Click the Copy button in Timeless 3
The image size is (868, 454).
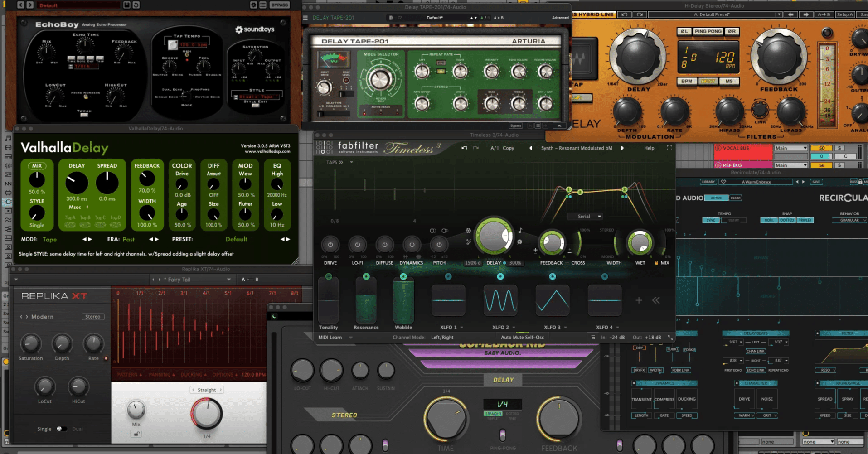[x=508, y=147]
